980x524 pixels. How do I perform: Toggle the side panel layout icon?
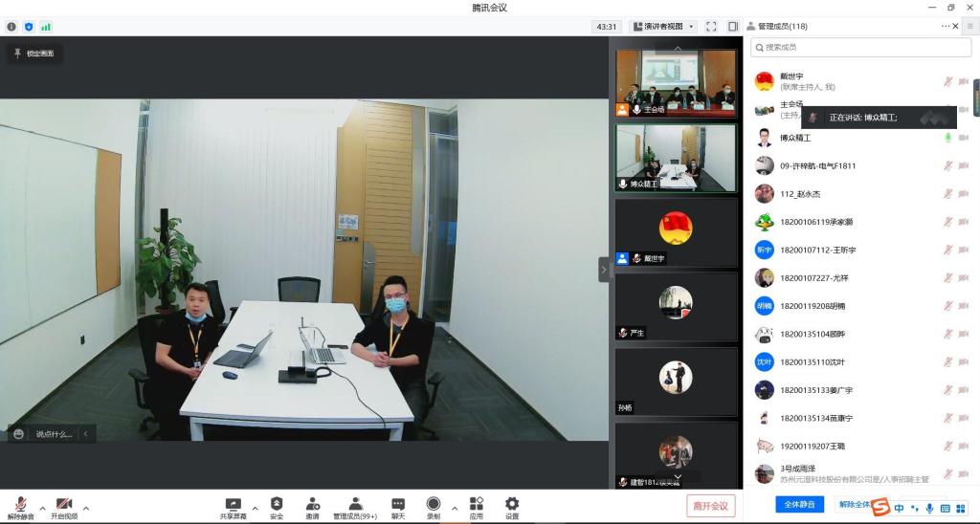[x=732, y=27]
